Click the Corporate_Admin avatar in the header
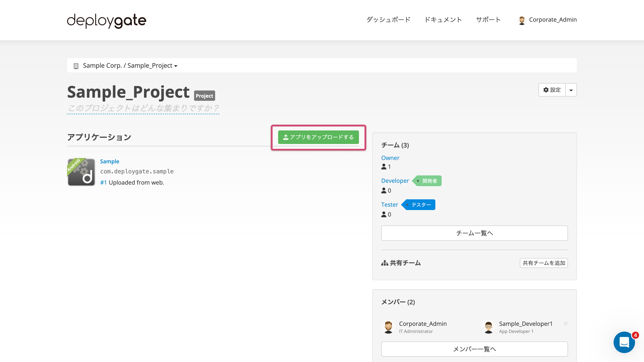The height and width of the screenshot is (362, 644). [x=522, y=20]
